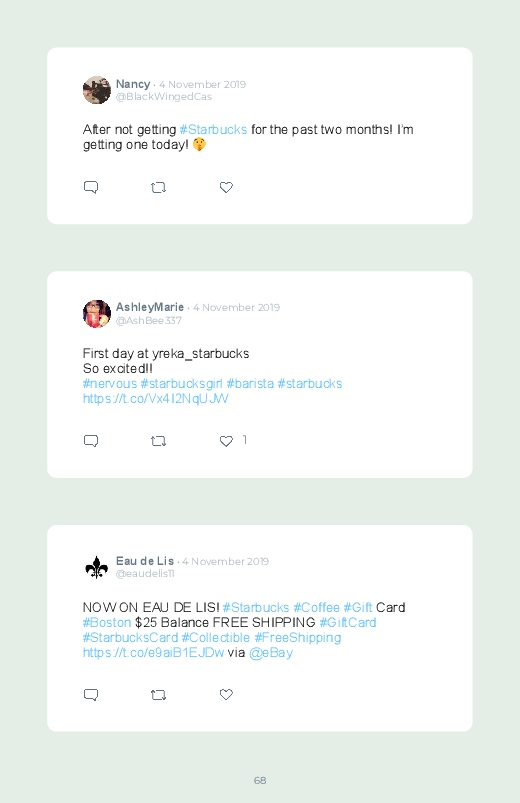
Task: Click the reply icon on Nancy's tweet
Action: tap(91, 187)
